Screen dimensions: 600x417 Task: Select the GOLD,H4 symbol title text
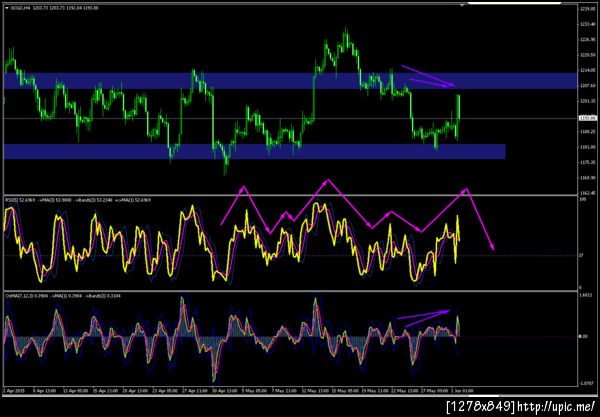pyautogui.click(x=18, y=8)
